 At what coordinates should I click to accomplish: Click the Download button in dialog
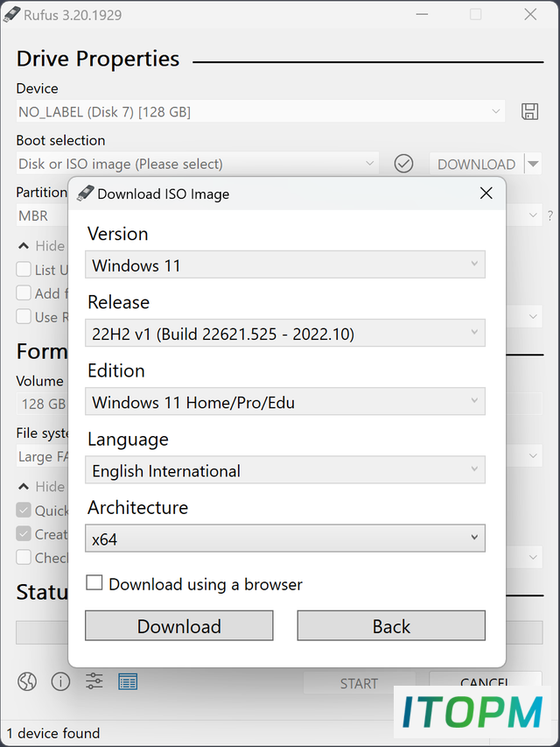[x=179, y=626]
